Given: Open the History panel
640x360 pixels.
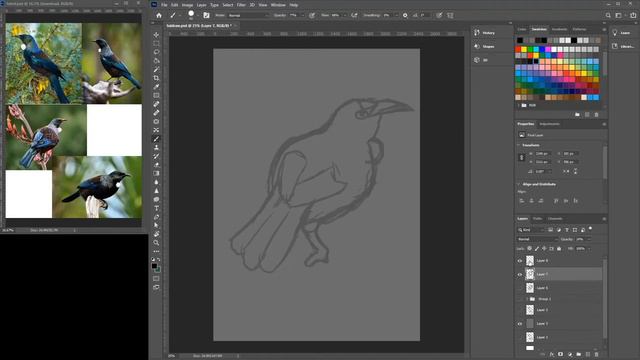Looking at the screenshot, I should coord(485,33).
